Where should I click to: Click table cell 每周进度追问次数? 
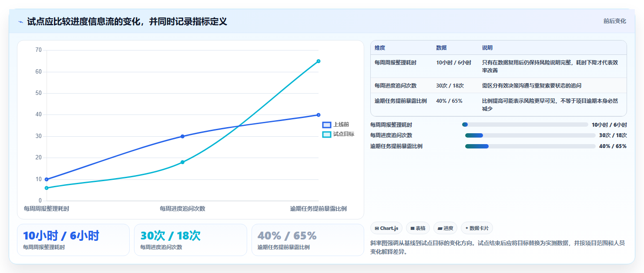click(x=396, y=86)
